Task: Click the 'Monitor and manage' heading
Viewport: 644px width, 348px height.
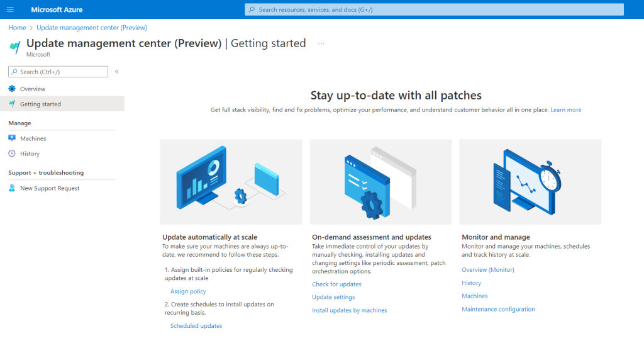Action: point(496,237)
